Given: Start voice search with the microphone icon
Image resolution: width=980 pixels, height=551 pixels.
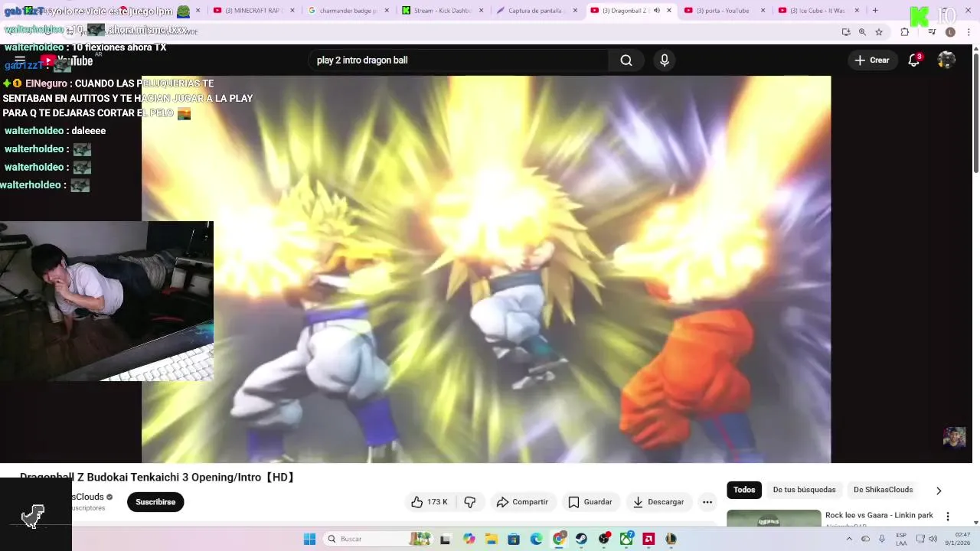Looking at the screenshot, I should (664, 60).
